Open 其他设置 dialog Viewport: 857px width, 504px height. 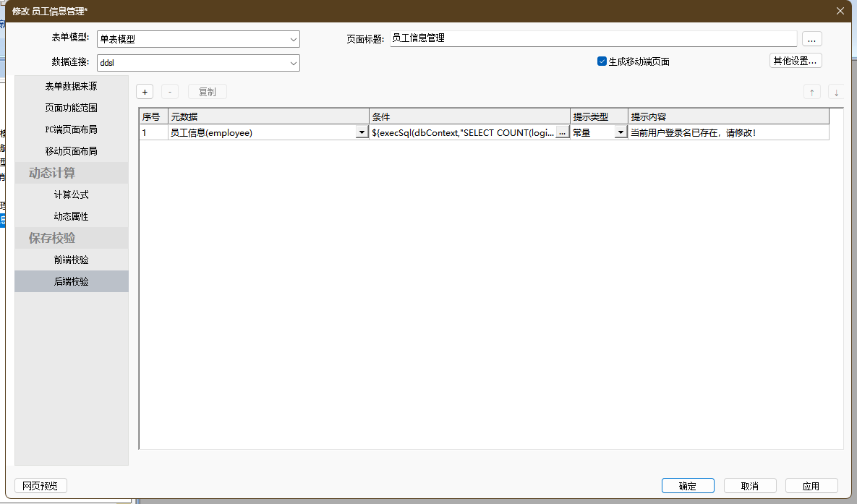coord(795,61)
